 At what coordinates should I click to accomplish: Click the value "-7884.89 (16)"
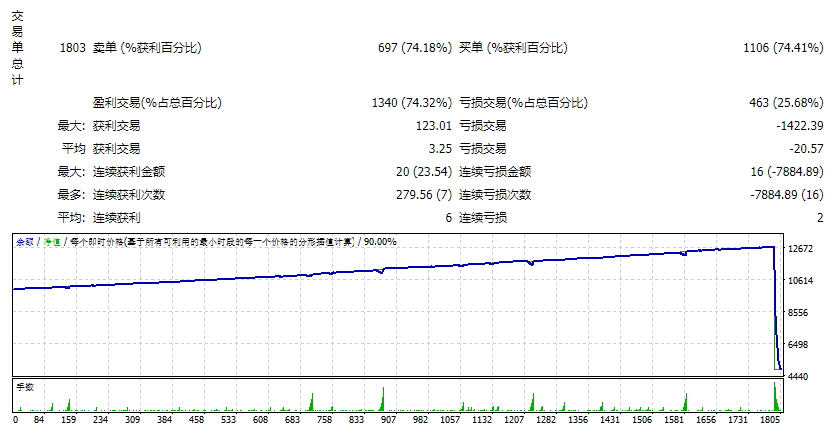pos(787,194)
